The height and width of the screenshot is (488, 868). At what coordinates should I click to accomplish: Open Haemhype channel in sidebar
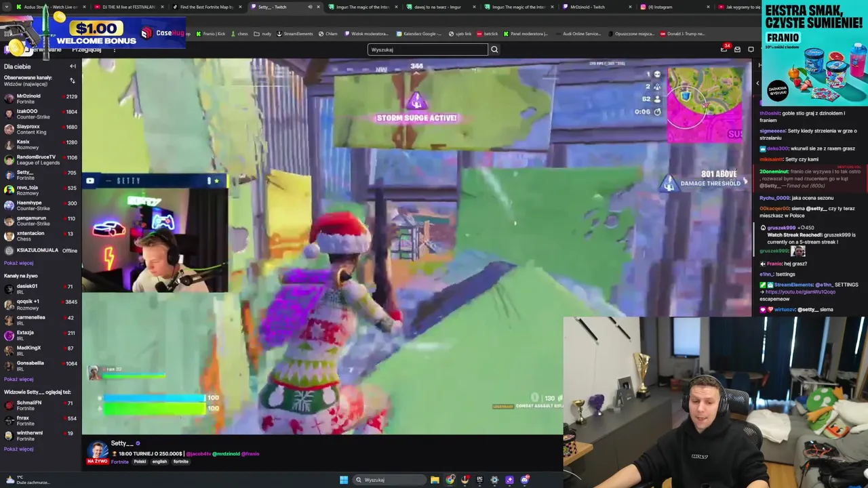41,205
